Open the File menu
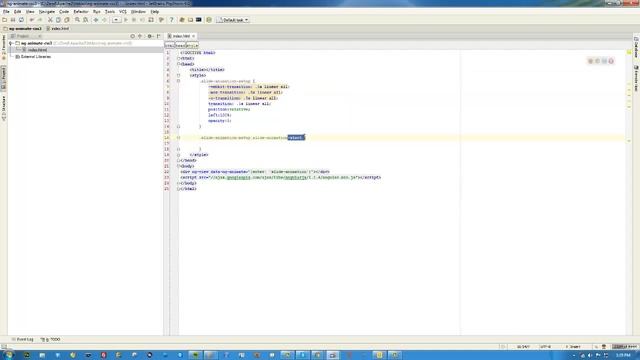Image resolution: width=640 pixels, height=360 pixels. click(x=6, y=12)
